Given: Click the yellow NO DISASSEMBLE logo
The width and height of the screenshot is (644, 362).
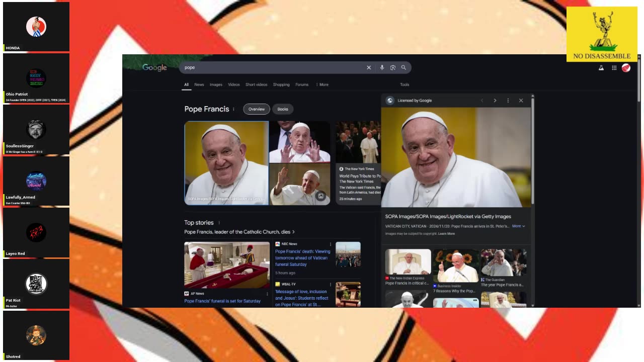Looking at the screenshot, I should tap(602, 34).
